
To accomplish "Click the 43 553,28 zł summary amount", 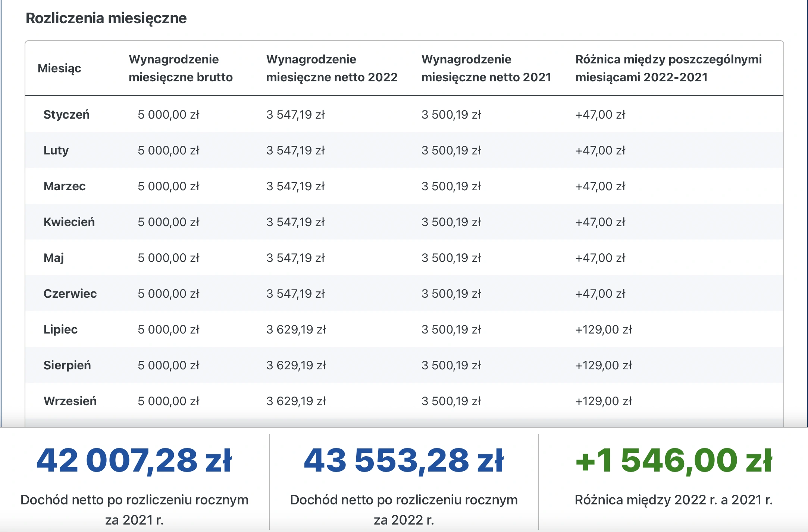I will (404, 461).
